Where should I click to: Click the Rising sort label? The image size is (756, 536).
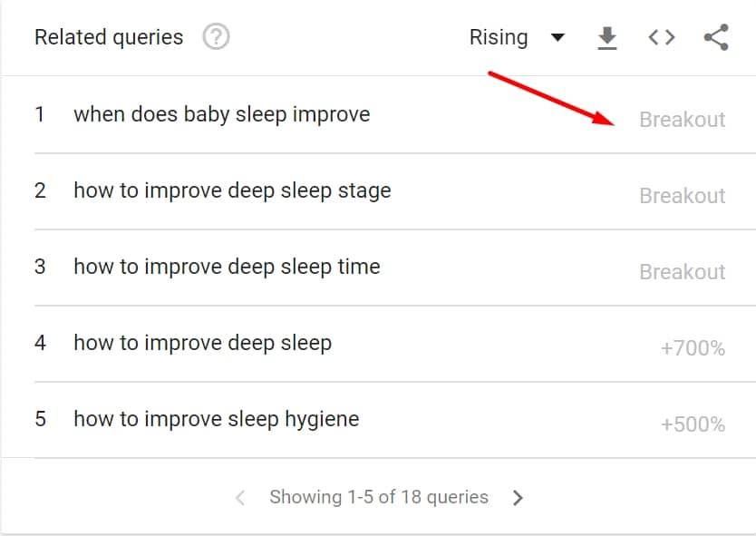(499, 37)
